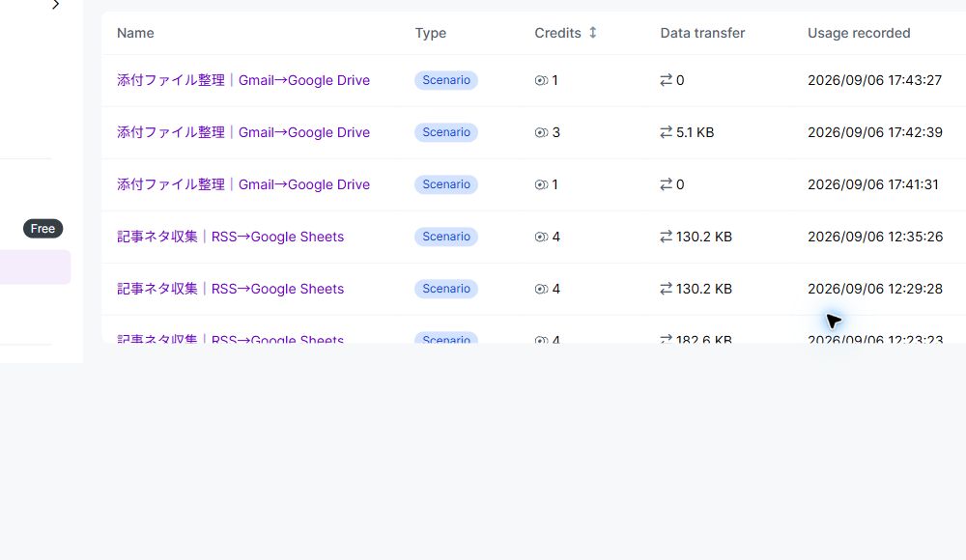This screenshot has width=966, height=560.
Task: Click the Name column header
Action: click(135, 33)
